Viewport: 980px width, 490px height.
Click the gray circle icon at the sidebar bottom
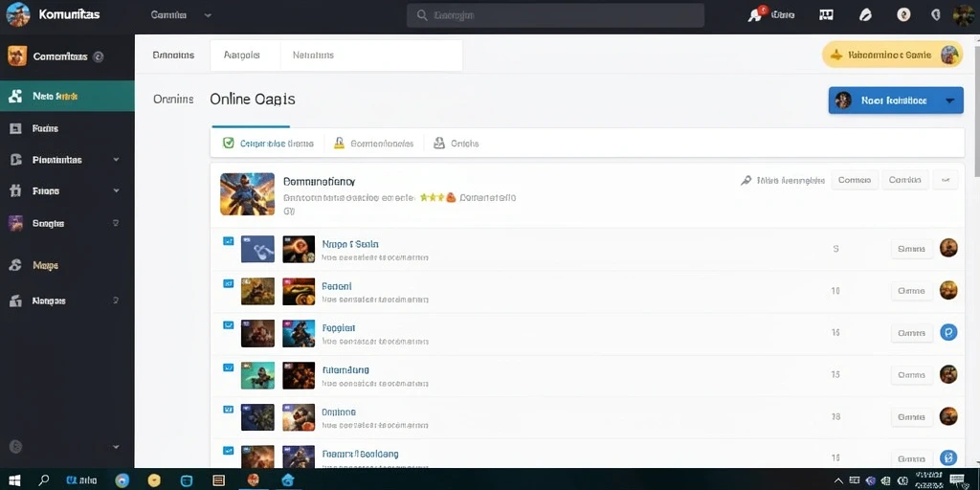(x=16, y=446)
